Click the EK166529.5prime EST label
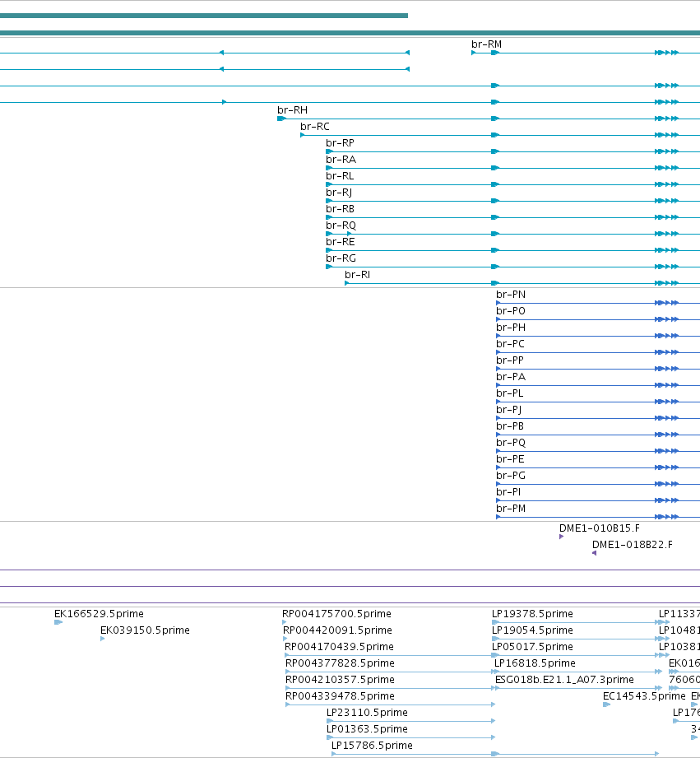 [x=99, y=613]
